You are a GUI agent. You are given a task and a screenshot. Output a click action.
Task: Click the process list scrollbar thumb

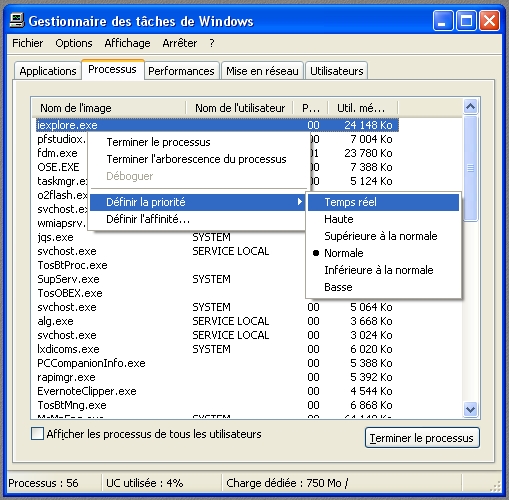[470, 168]
